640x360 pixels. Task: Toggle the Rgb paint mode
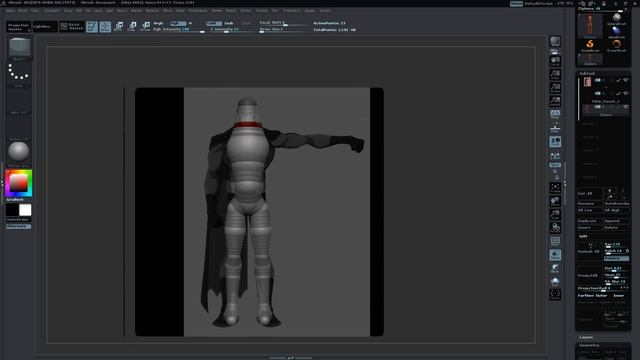[178, 23]
